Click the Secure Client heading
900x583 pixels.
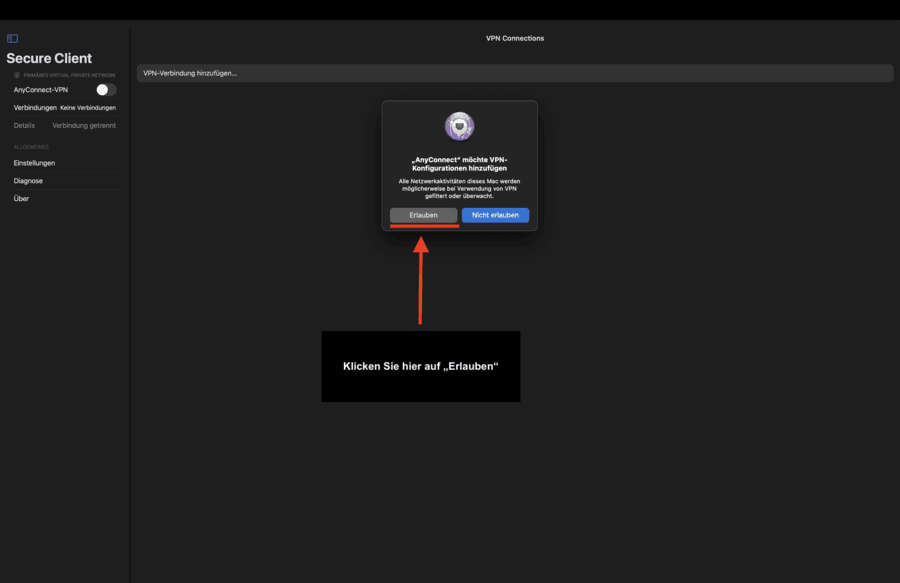click(49, 59)
